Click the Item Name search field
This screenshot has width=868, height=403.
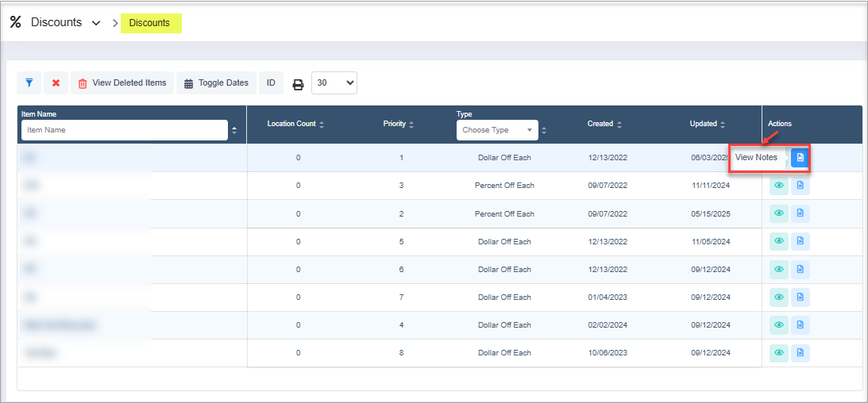[x=124, y=130]
